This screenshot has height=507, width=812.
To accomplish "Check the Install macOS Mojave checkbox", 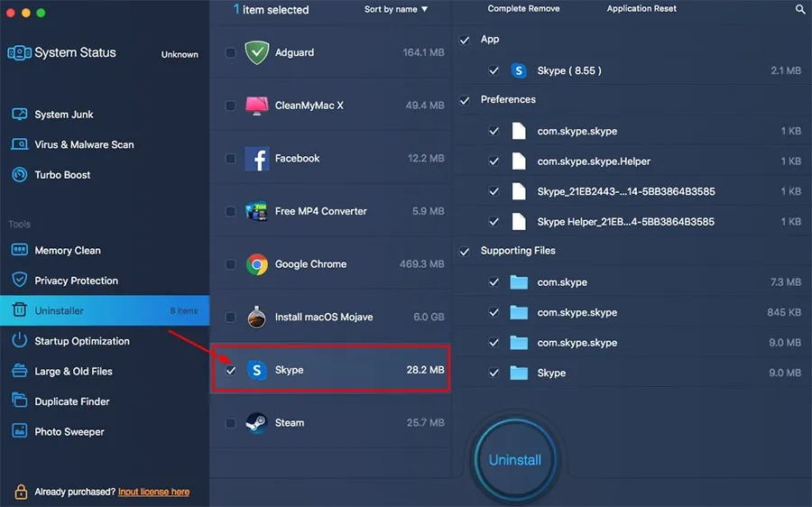I will point(231,317).
